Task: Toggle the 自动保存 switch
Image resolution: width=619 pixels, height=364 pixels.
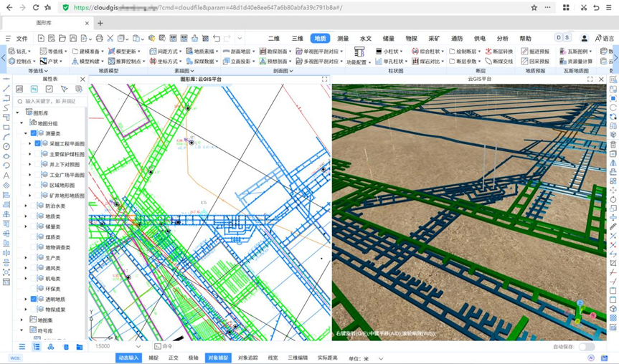Action: coord(586,347)
